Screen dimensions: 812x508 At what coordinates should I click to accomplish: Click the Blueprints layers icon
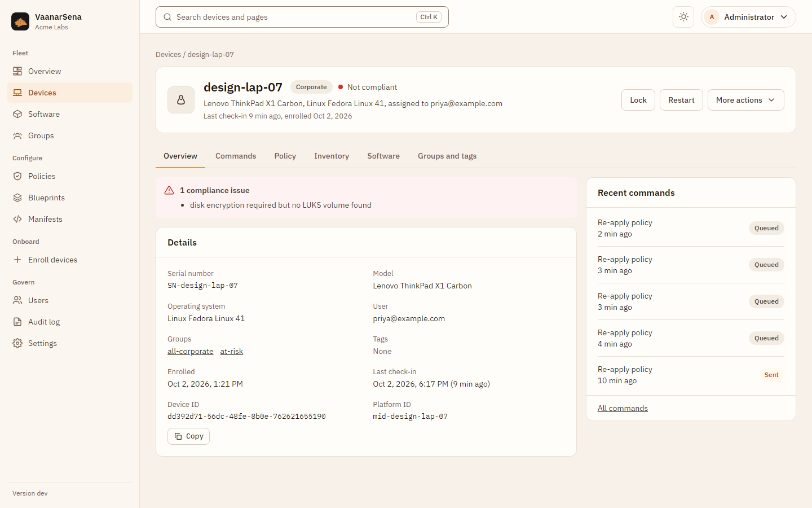coord(17,198)
